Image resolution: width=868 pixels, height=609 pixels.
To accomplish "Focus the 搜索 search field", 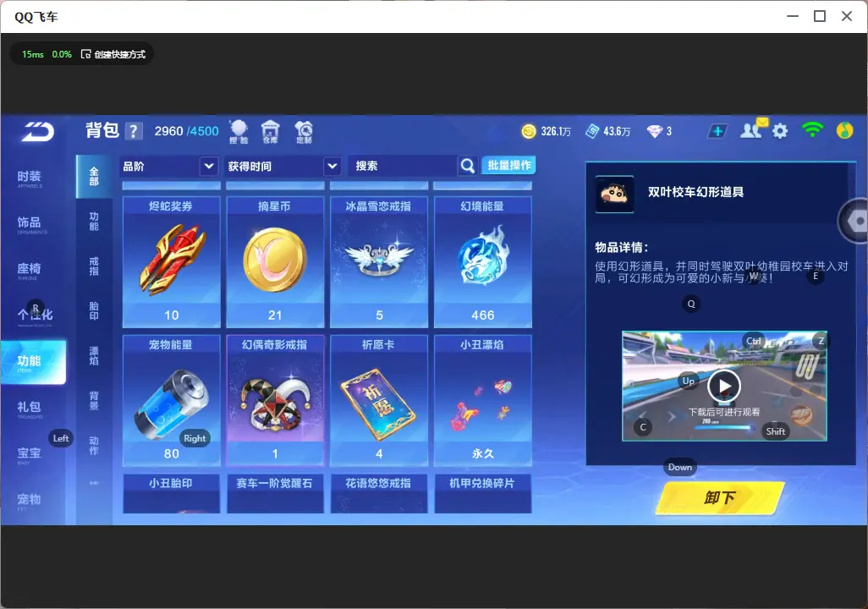I will [403, 166].
